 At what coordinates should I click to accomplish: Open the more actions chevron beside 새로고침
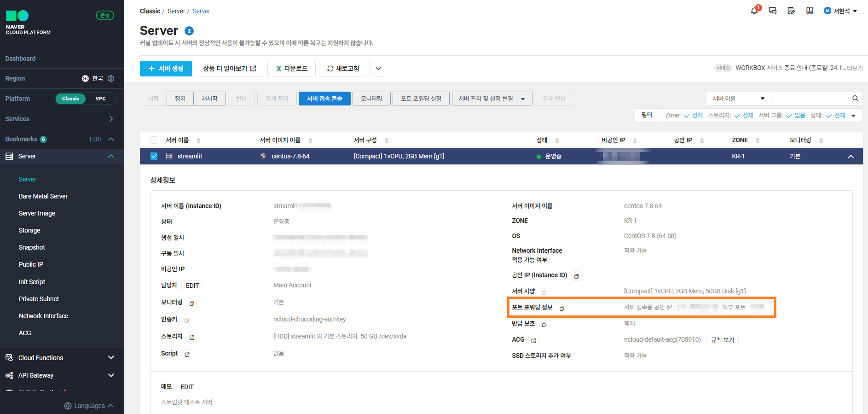(x=378, y=69)
